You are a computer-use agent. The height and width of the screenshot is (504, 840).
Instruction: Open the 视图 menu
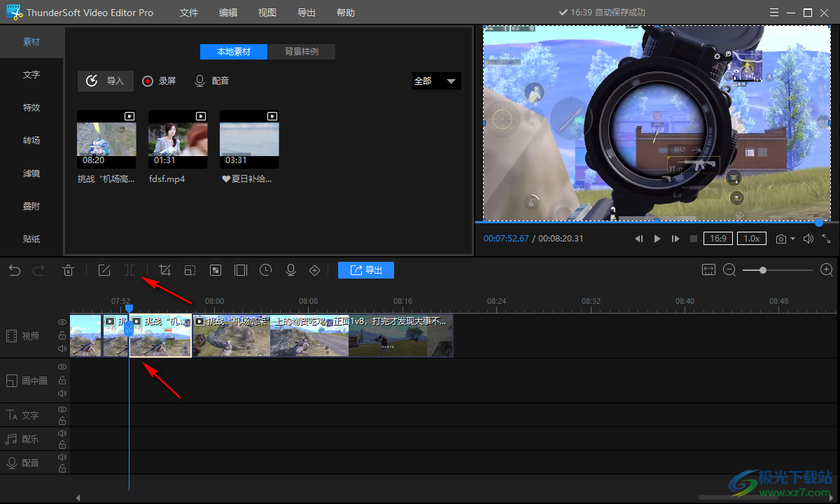(x=267, y=13)
